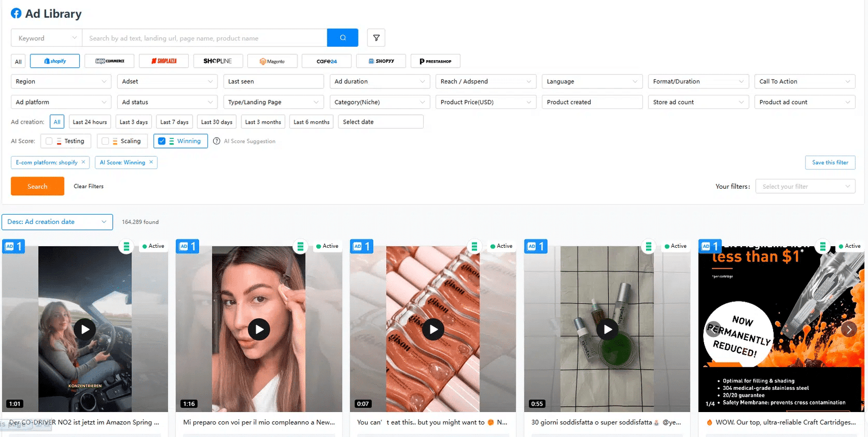The width and height of the screenshot is (868, 437).
Task: Go to next slide on cartridge ad
Action: click(x=848, y=329)
